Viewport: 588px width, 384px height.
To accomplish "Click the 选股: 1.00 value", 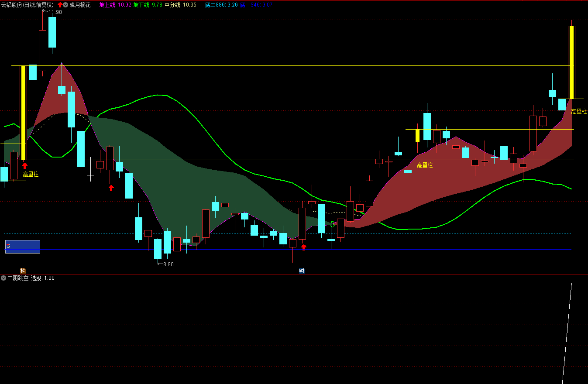I will (42, 278).
